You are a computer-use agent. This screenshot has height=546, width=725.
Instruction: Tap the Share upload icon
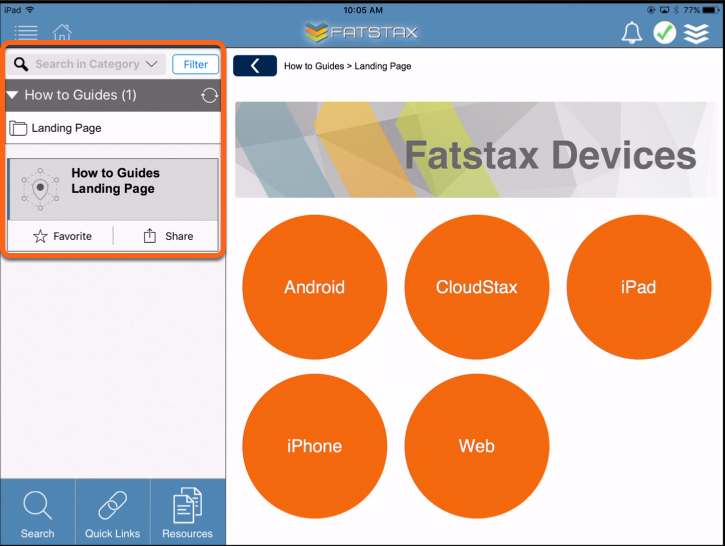coord(149,236)
